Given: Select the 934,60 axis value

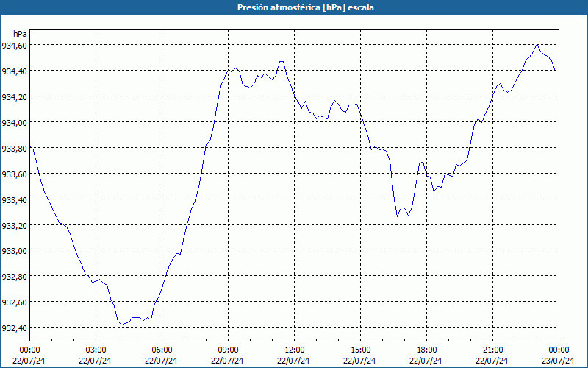Looking at the screenshot, I should coord(14,46).
